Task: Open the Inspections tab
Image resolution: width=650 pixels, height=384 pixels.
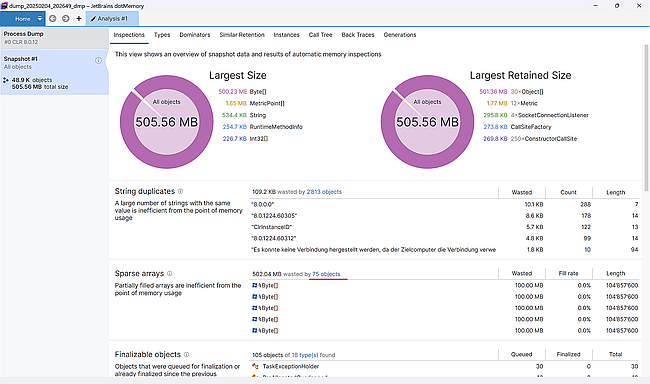Action: (x=129, y=35)
